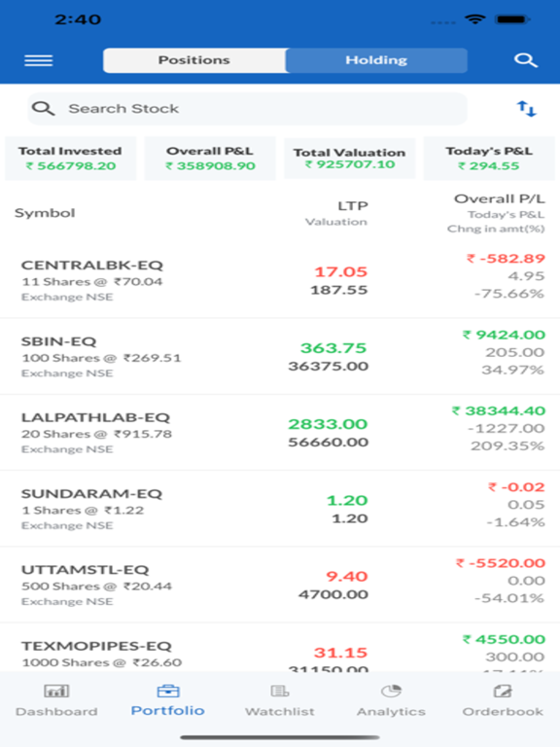This screenshot has width=560, height=747.
Task: Tap the search magnifier in header
Action: pyautogui.click(x=526, y=60)
